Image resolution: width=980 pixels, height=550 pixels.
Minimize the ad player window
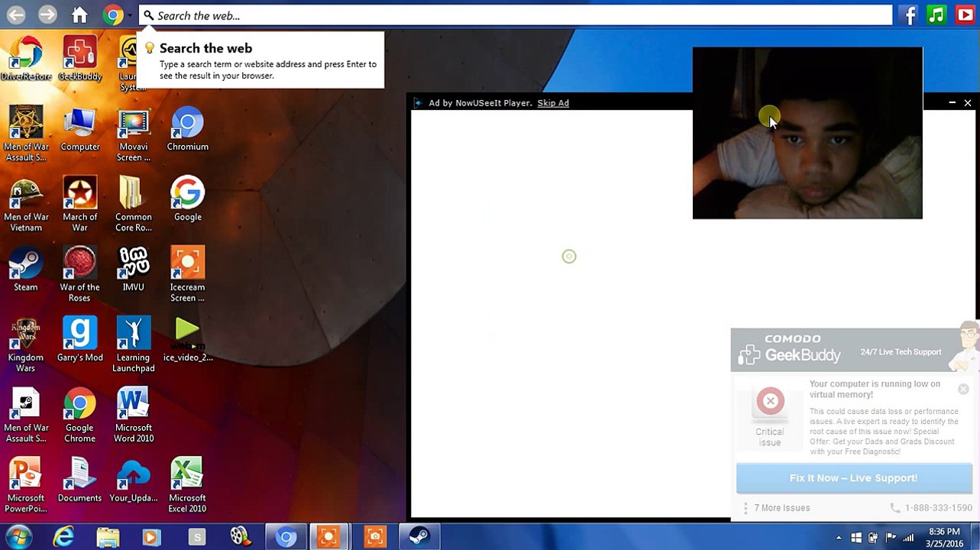(952, 102)
